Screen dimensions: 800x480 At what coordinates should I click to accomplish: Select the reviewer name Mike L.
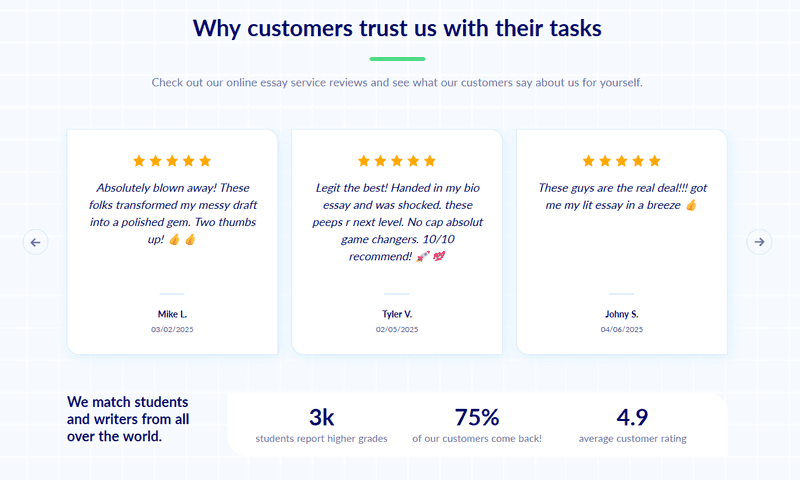[x=172, y=314]
